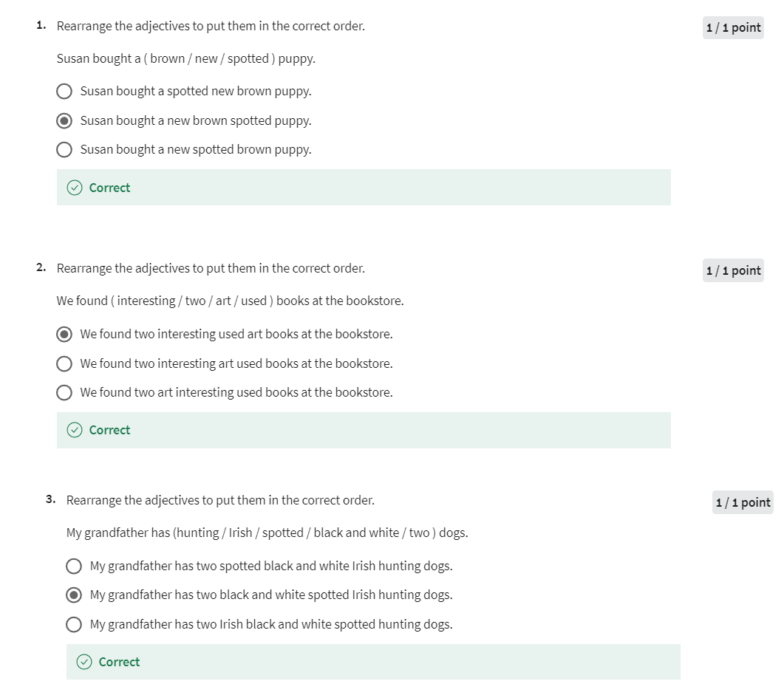This screenshot has height=698, width=784.
Task: Click question 1's 'Rearrange the adjectives' prompt
Action: pos(211,26)
